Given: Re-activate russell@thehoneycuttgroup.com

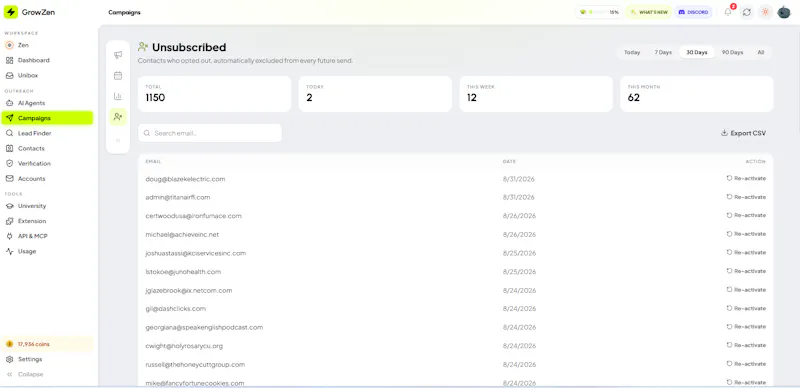Looking at the screenshot, I should [x=746, y=364].
